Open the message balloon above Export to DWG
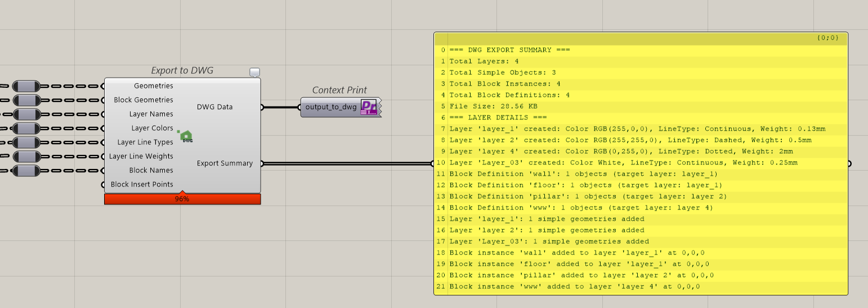 (x=255, y=72)
